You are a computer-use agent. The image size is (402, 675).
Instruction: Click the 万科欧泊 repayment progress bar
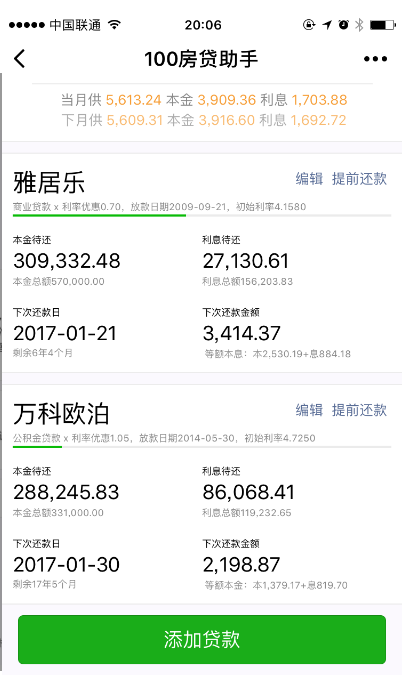pyautogui.click(x=202, y=447)
